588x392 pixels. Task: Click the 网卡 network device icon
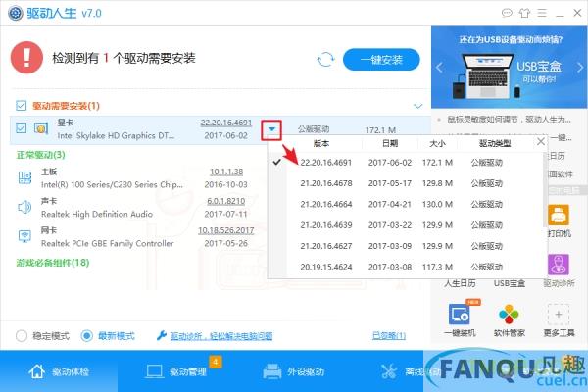(x=24, y=236)
